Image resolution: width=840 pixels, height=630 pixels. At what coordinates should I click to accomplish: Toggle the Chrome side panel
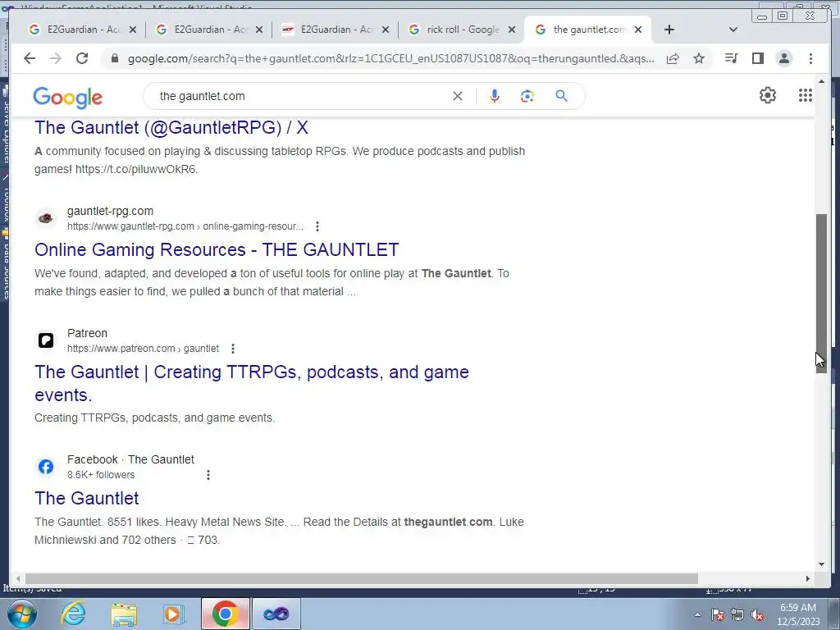coord(757,58)
